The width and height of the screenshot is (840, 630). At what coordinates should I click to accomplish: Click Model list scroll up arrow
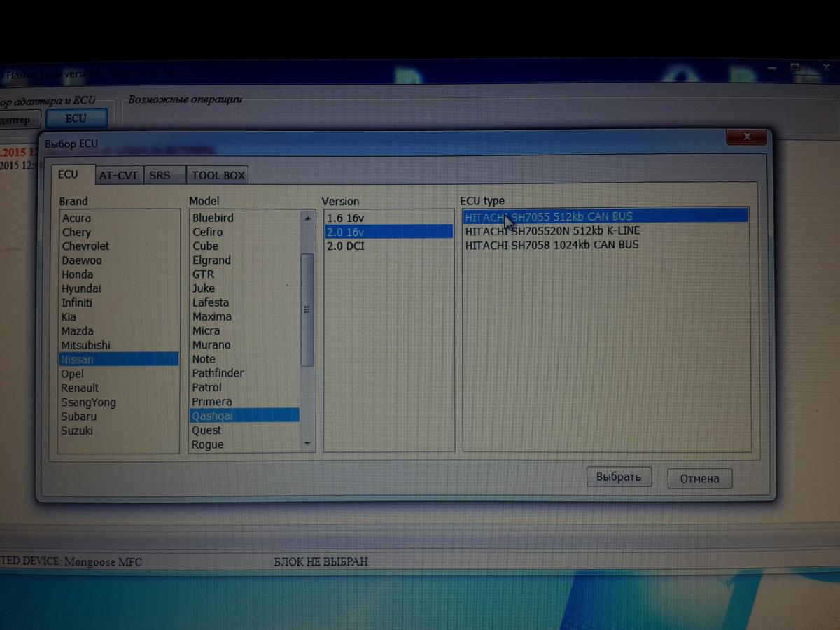point(307,218)
